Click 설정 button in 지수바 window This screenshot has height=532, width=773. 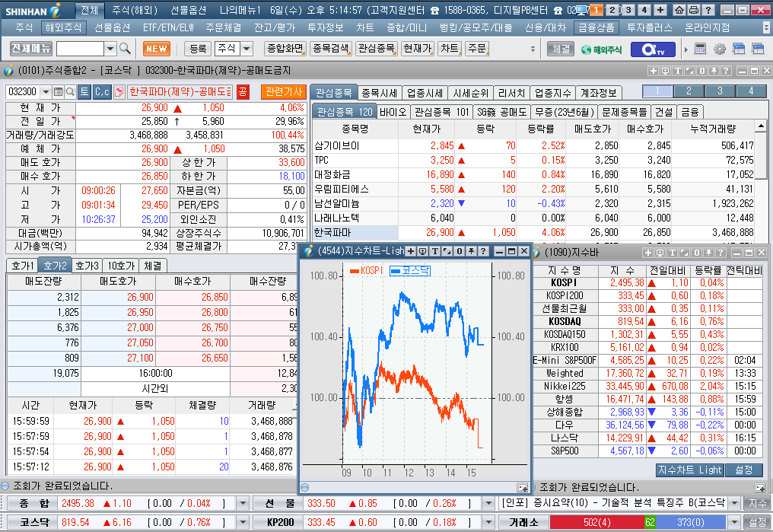pos(744,470)
